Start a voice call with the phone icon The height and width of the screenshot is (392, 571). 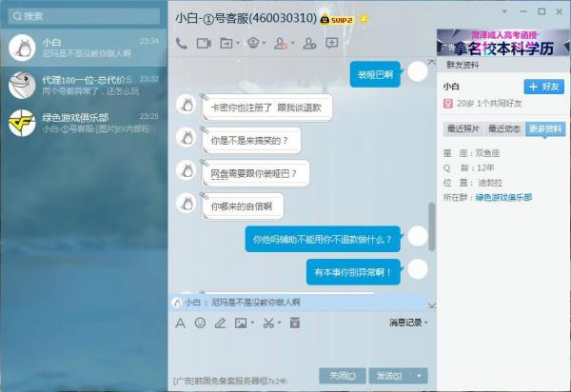(x=182, y=44)
